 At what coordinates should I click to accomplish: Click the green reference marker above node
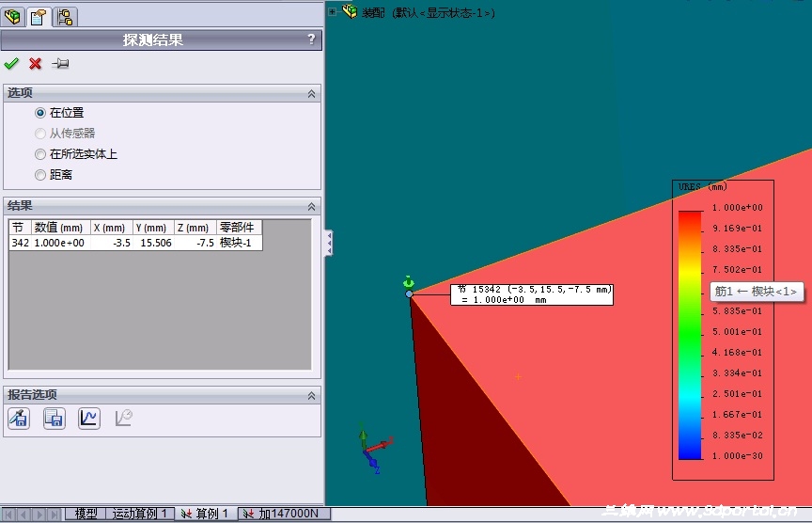point(409,281)
